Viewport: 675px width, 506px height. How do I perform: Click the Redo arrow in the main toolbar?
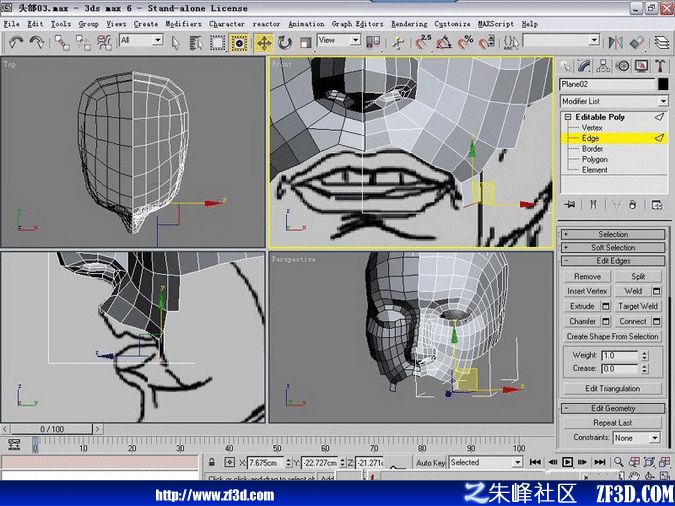click(x=37, y=42)
